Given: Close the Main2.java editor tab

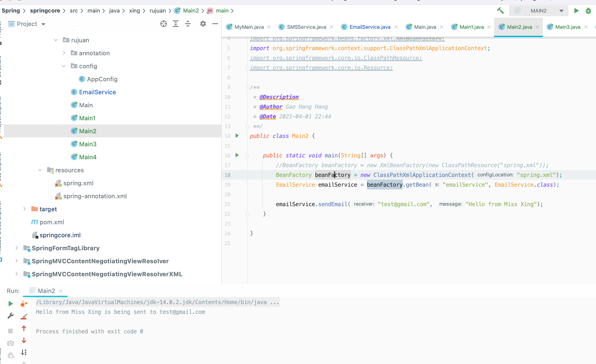Looking at the screenshot, I should tap(537, 27).
